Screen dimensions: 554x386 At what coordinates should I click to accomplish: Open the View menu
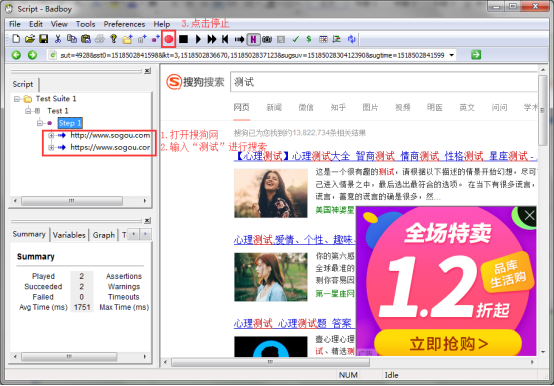click(x=59, y=24)
